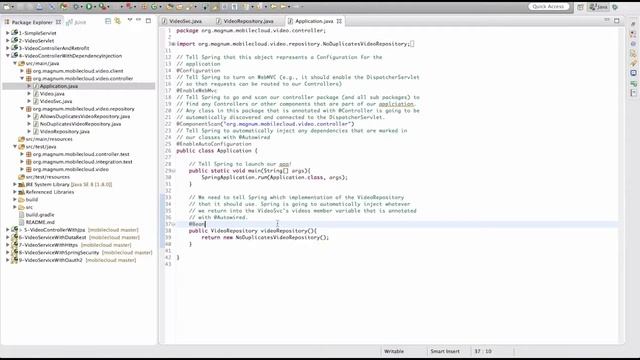
Task: Maximize the editor area
Action: click(x=616, y=20)
